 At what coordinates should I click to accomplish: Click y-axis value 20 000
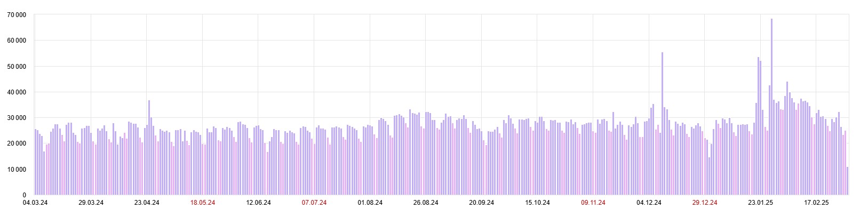point(17,144)
